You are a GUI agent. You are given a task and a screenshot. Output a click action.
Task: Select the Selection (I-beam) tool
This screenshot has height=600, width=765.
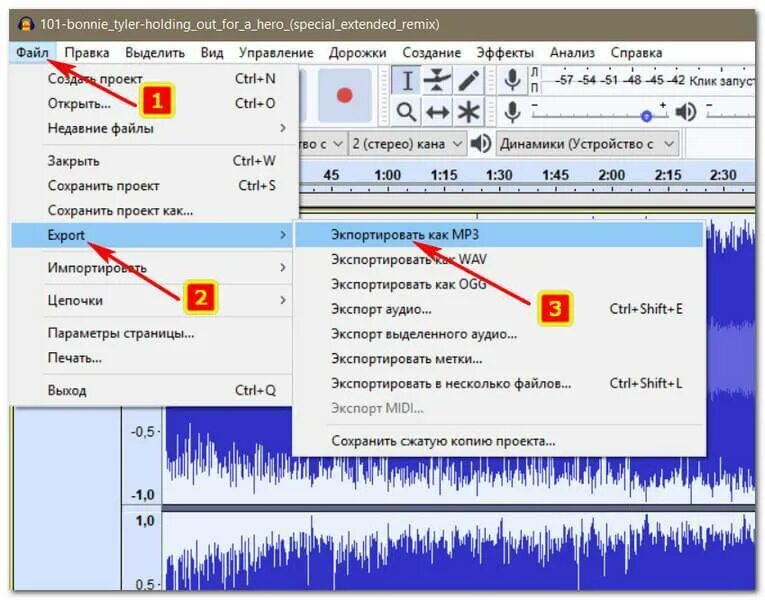tap(406, 80)
